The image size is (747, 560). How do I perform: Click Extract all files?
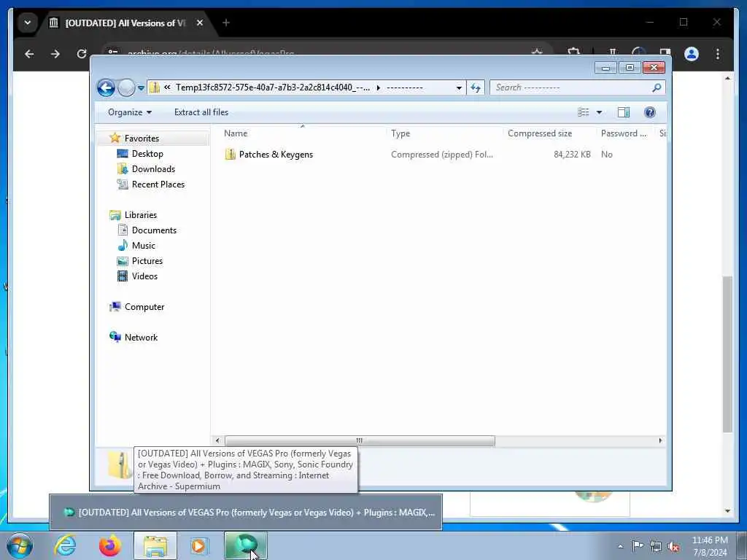pyautogui.click(x=201, y=112)
